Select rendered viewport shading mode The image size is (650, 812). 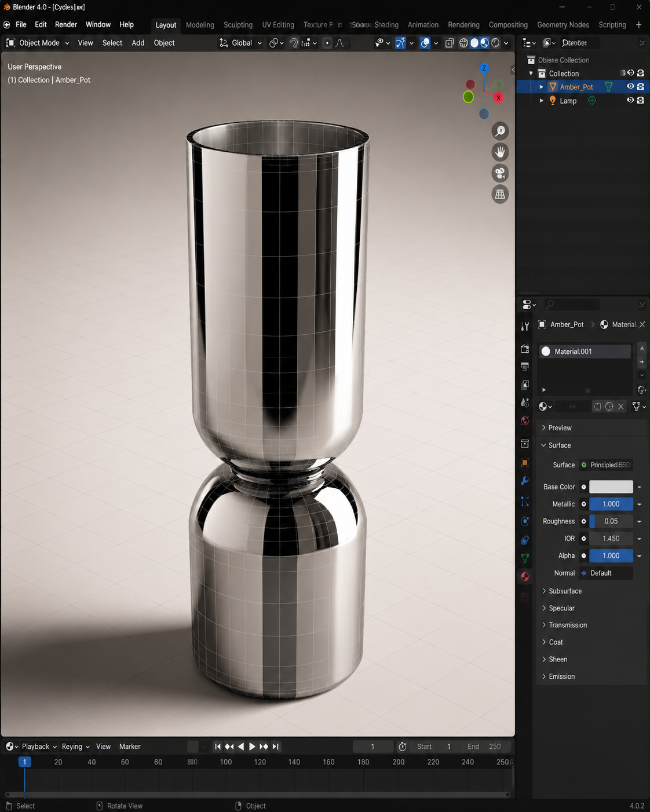[495, 43]
